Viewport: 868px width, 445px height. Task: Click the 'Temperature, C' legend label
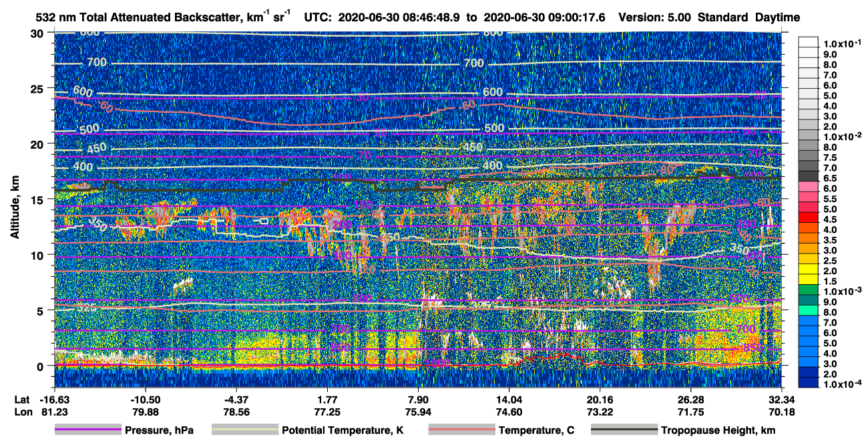click(x=537, y=431)
